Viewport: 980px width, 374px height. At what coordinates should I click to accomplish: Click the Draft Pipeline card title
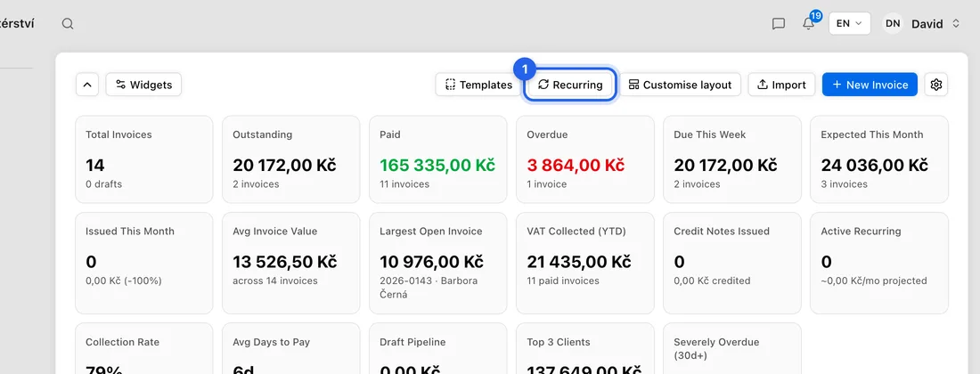[x=413, y=342]
